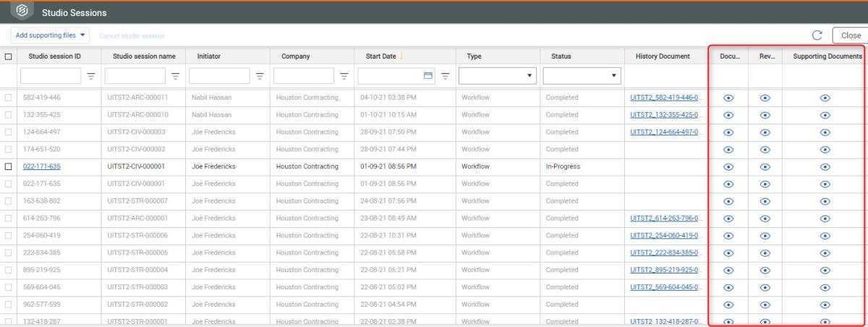Sort by Start Date column header
Screen dimensions: 868x327
pos(375,56)
